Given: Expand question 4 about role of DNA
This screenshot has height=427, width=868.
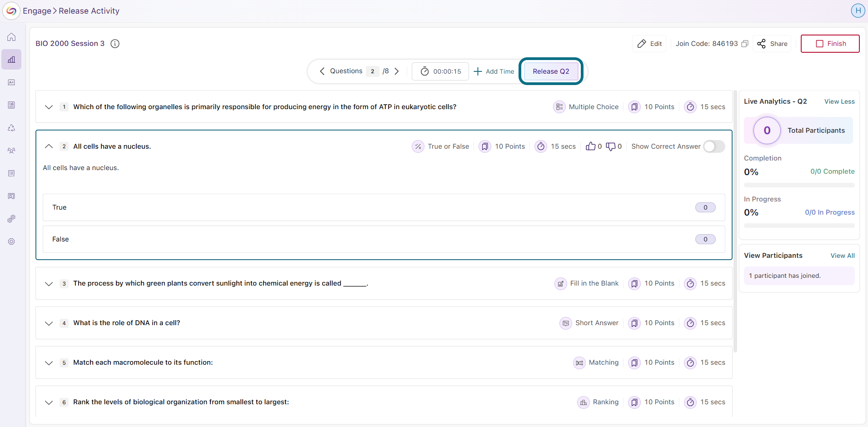Looking at the screenshot, I should (49, 323).
